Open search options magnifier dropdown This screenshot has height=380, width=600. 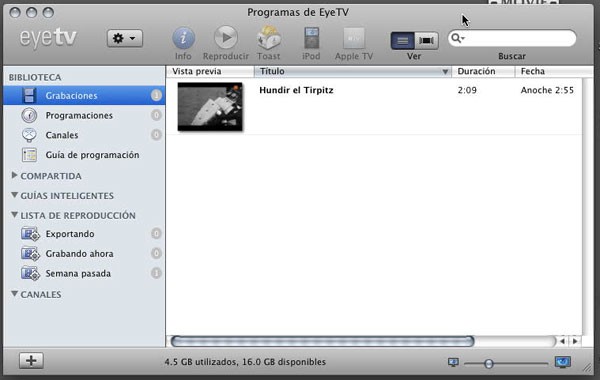(x=457, y=38)
